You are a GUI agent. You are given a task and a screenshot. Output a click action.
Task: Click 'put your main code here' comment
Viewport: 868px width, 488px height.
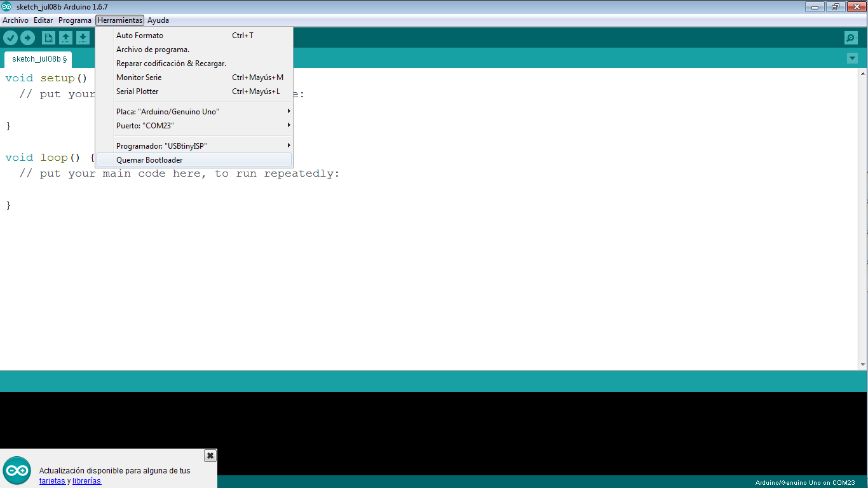179,173
